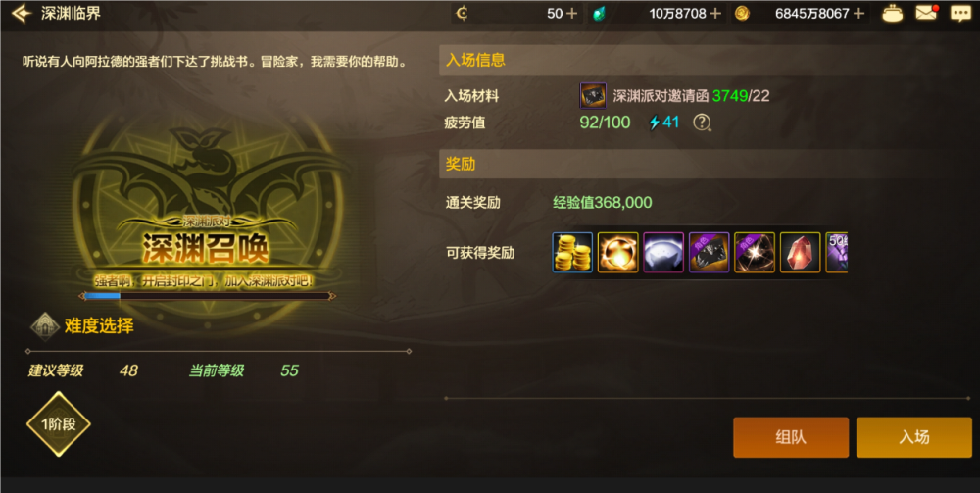View the red crystal reward item
Viewport: 980px width, 493px height.
(x=800, y=253)
